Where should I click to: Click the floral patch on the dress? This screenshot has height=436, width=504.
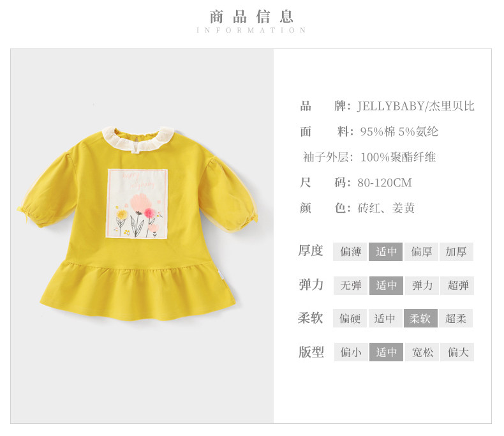coord(137,204)
